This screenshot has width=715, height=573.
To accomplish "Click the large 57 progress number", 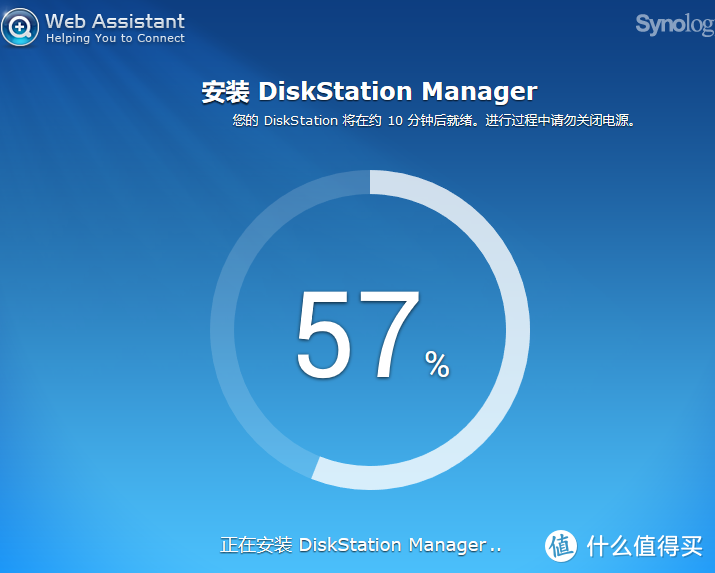I will pos(357,335).
